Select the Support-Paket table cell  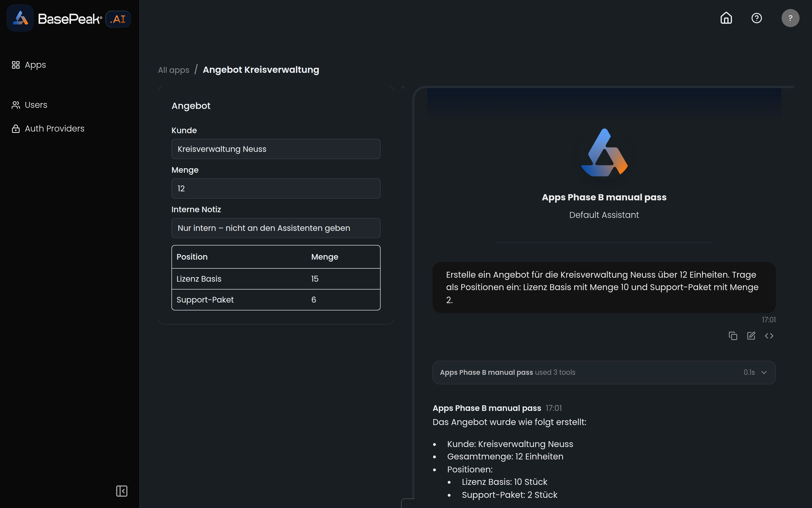(x=205, y=300)
